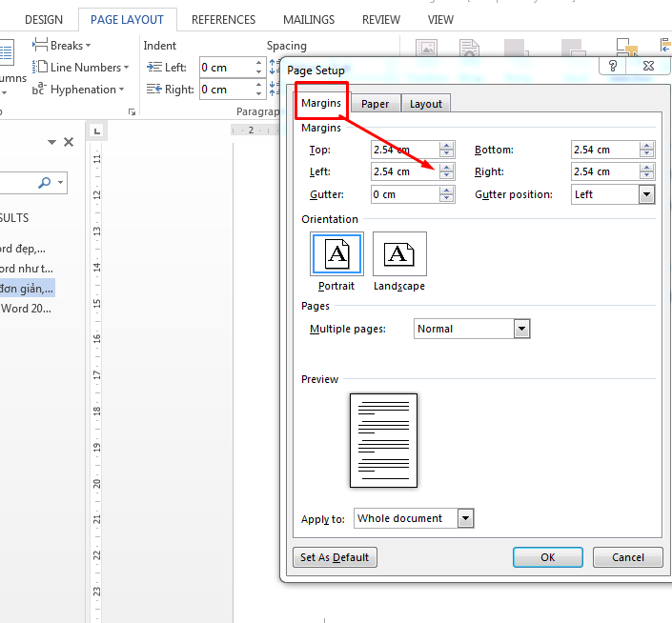Click the OK button
Screen dimensions: 672x623
tap(547, 557)
